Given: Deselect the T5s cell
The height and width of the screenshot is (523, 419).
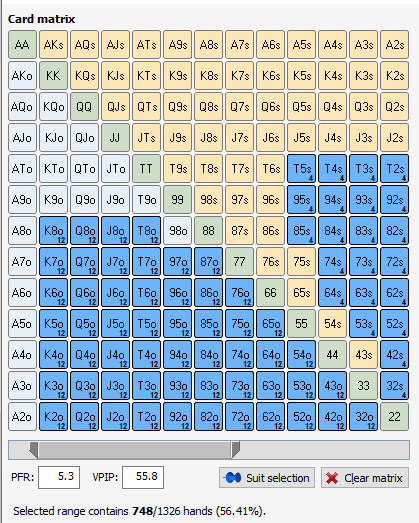Looking at the screenshot, I should tap(302, 169).
